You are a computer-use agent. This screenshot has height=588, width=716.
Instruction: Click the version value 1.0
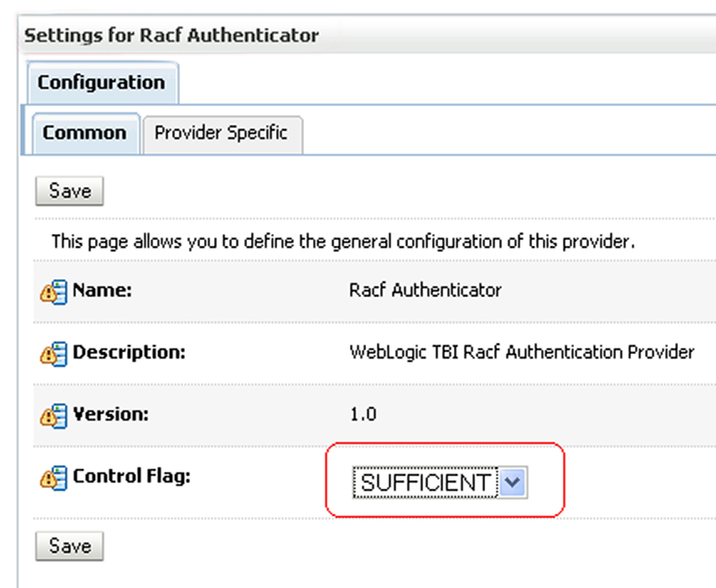coord(363,414)
